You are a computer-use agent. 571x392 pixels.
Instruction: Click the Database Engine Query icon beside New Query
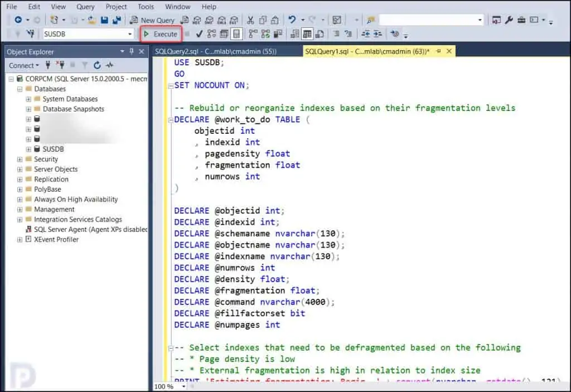pos(185,20)
